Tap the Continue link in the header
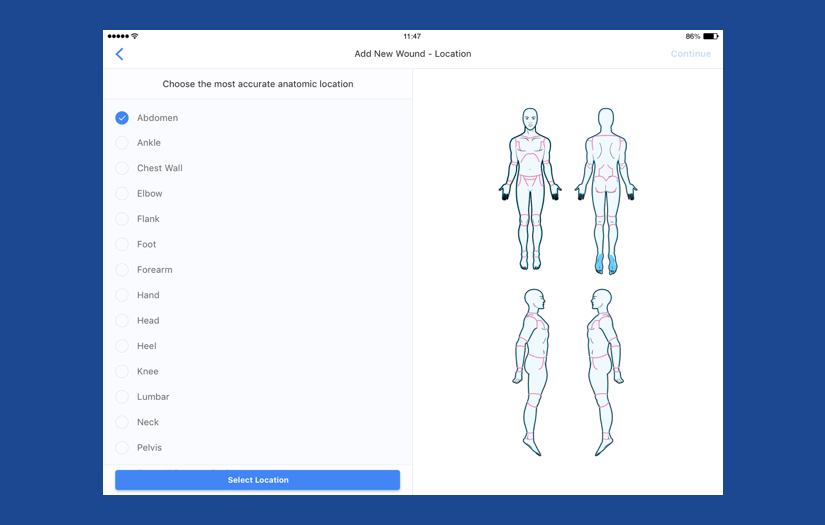825x525 pixels. [690, 54]
